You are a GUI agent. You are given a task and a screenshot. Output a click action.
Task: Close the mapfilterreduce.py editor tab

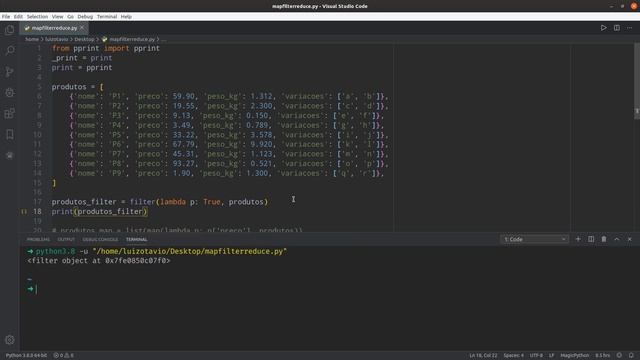click(82, 28)
